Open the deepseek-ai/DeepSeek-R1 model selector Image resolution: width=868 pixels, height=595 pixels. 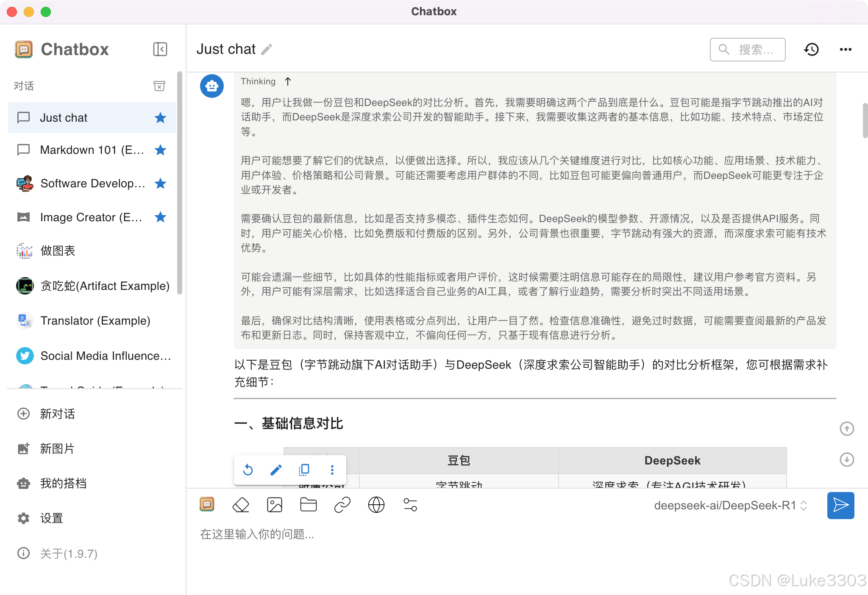[730, 505]
